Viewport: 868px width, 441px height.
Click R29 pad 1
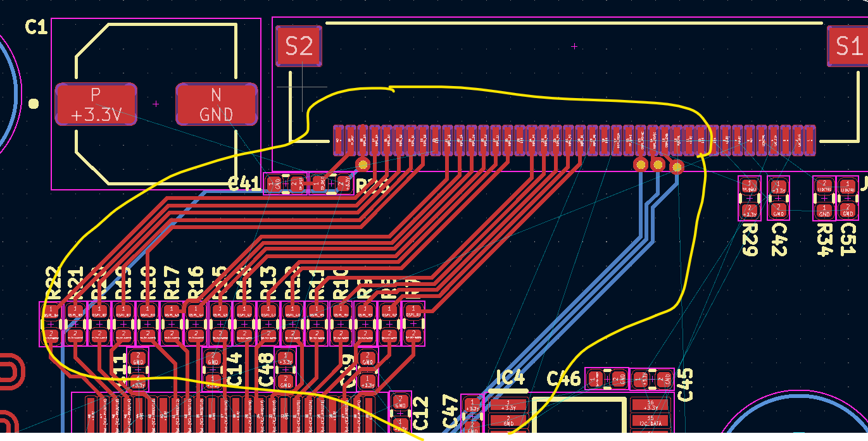(749, 187)
